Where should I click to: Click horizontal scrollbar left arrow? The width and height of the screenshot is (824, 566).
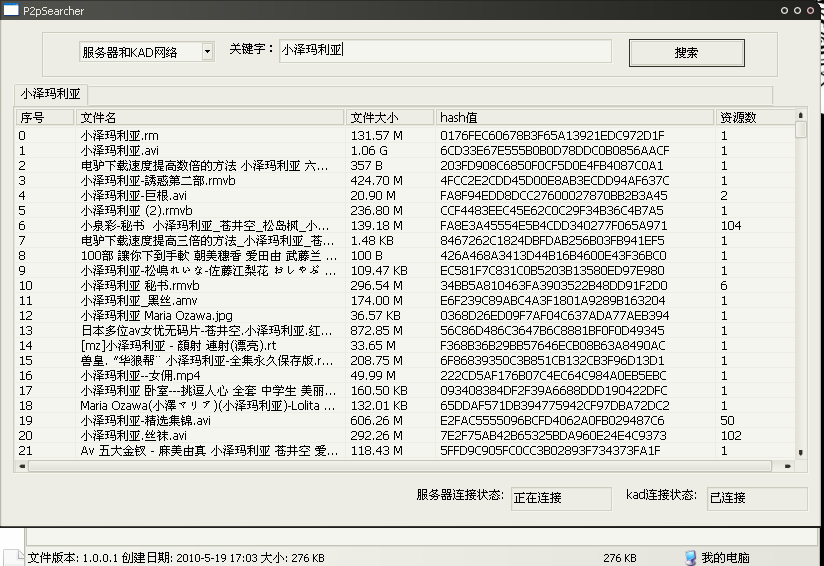pyautogui.click(x=22, y=466)
